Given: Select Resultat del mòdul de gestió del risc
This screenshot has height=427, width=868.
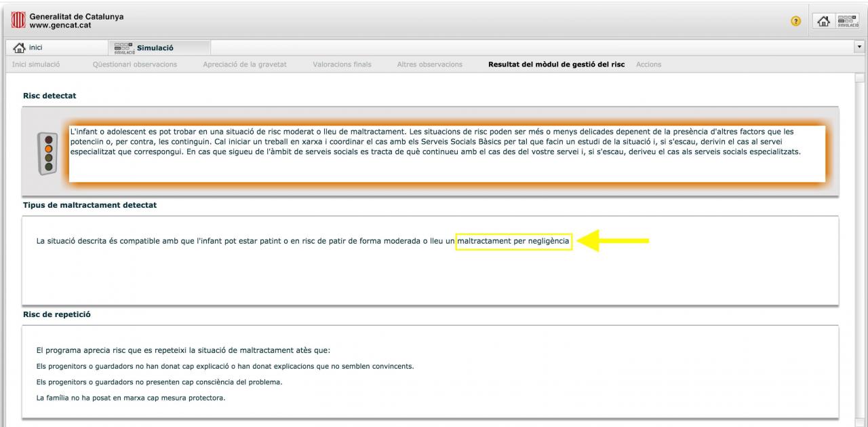Looking at the screenshot, I should pos(556,64).
